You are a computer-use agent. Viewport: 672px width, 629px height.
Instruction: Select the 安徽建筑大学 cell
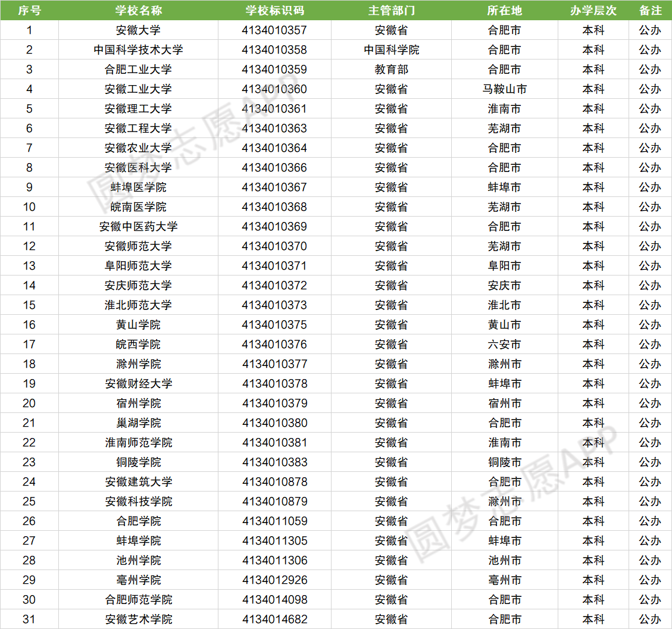coord(139,482)
